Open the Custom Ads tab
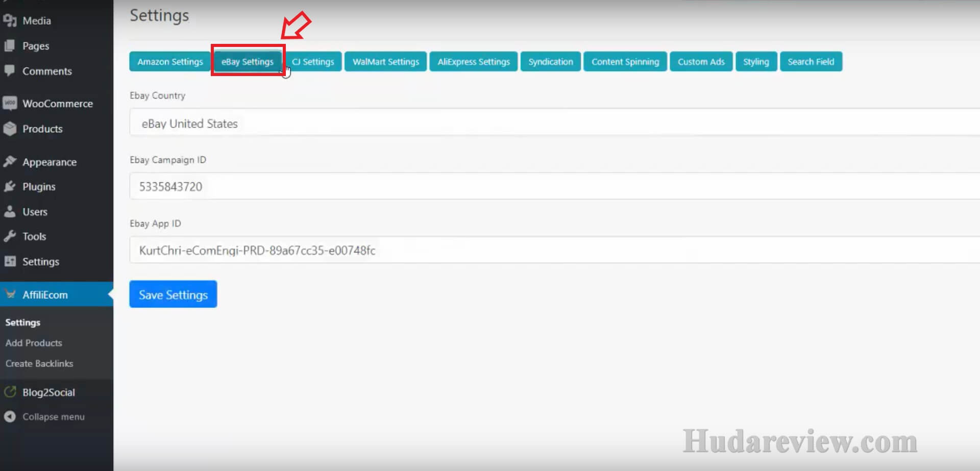 pyautogui.click(x=701, y=62)
